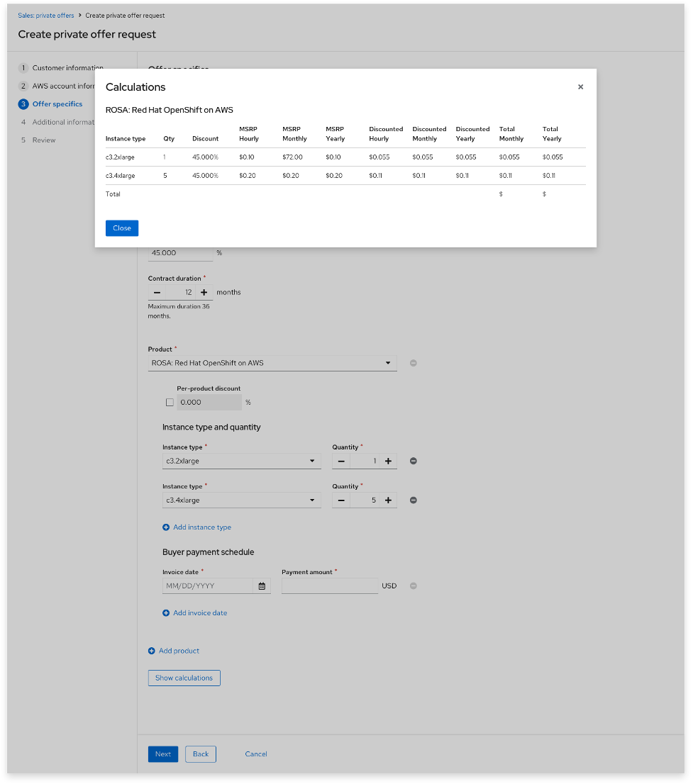
Task: Decrease quantity for c3.4xlarge
Action: coord(341,500)
